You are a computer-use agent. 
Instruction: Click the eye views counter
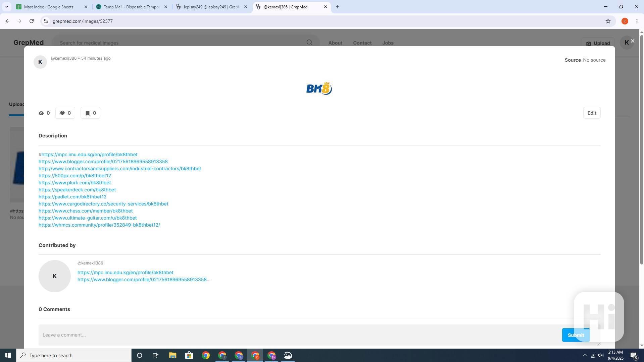click(x=44, y=113)
